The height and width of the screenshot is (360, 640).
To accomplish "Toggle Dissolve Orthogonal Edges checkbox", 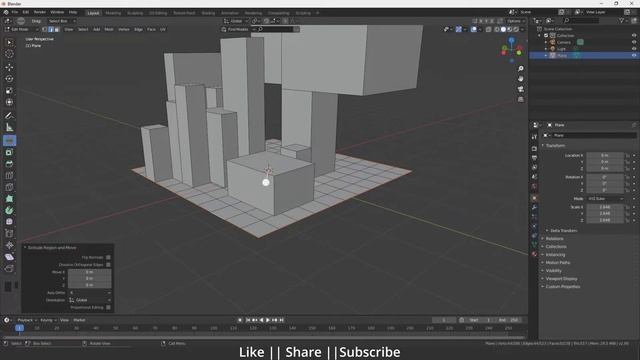I will [108, 265].
